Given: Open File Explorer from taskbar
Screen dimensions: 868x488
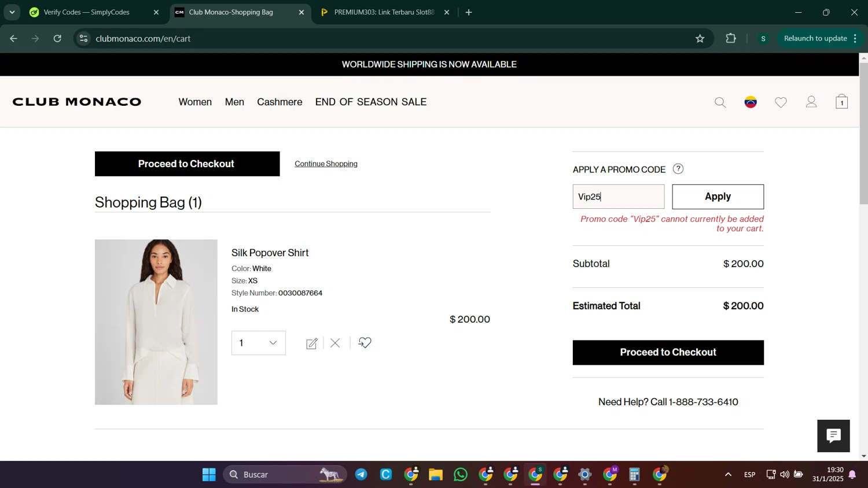Looking at the screenshot, I should (x=436, y=475).
